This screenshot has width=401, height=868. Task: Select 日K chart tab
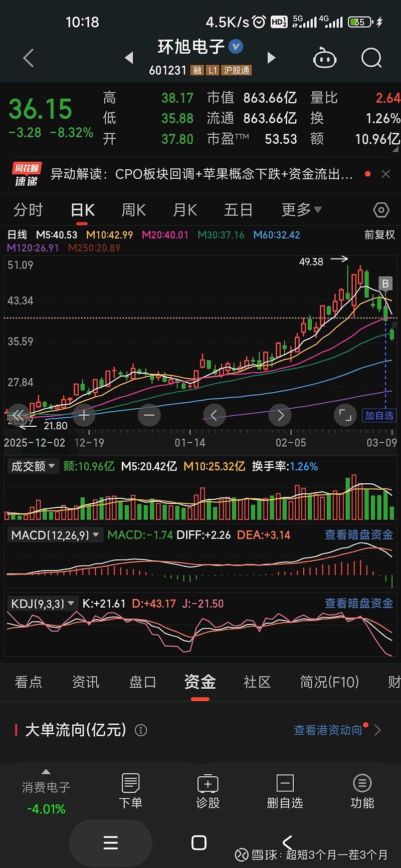[x=83, y=210]
